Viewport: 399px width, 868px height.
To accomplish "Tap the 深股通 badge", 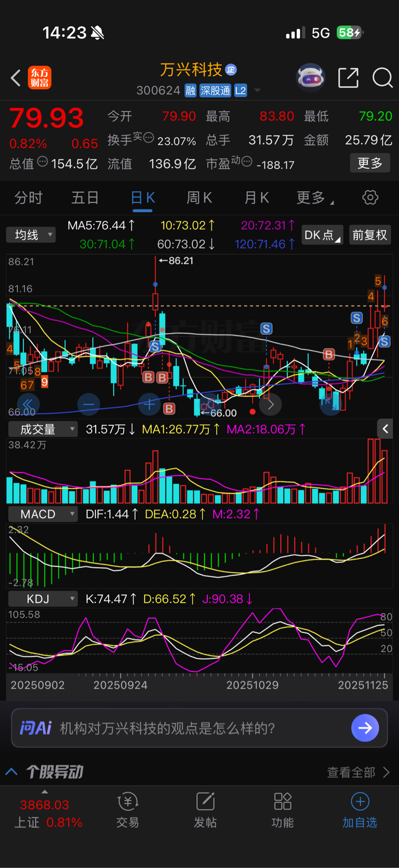I will click(215, 90).
